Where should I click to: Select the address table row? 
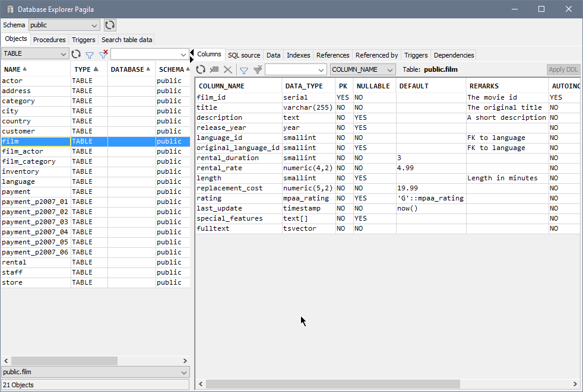click(95, 91)
